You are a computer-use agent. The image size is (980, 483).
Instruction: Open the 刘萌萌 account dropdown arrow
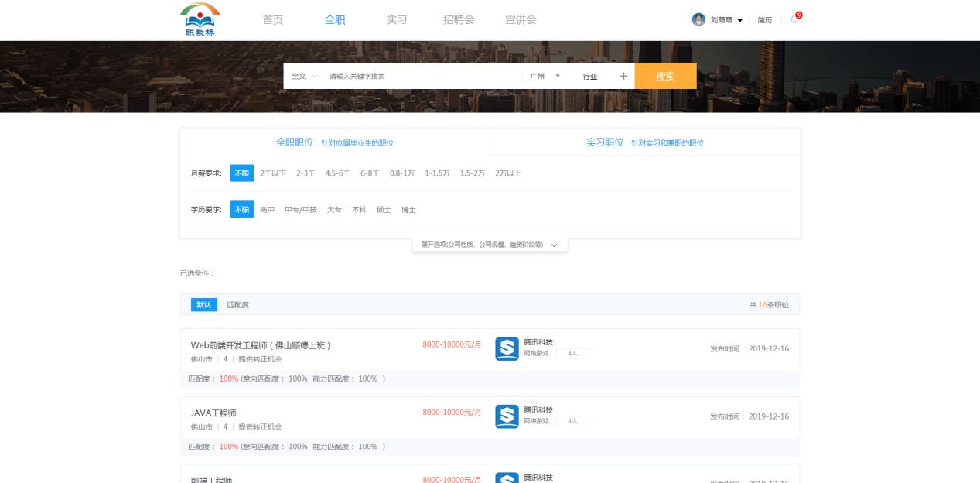pos(740,21)
